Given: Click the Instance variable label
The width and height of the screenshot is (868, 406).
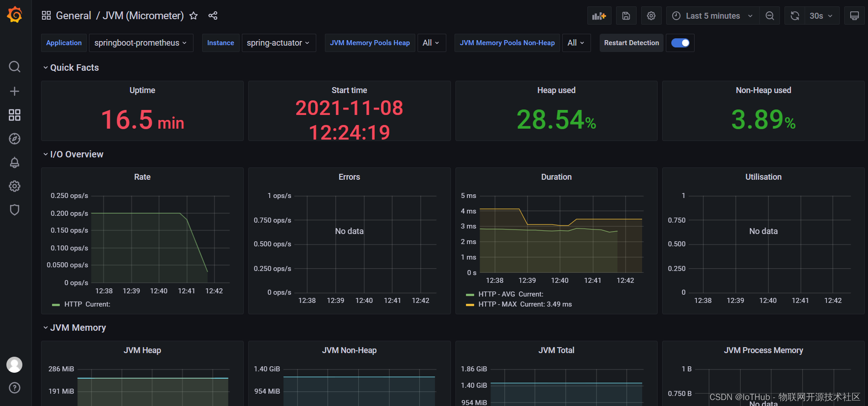Looking at the screenshot, I should pos(220,43).
